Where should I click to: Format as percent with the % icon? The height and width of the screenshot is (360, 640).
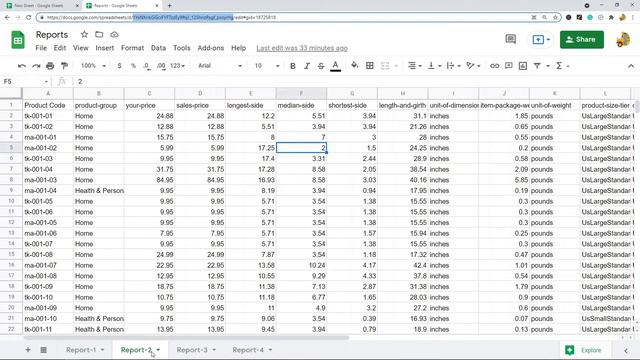[133, 66]
